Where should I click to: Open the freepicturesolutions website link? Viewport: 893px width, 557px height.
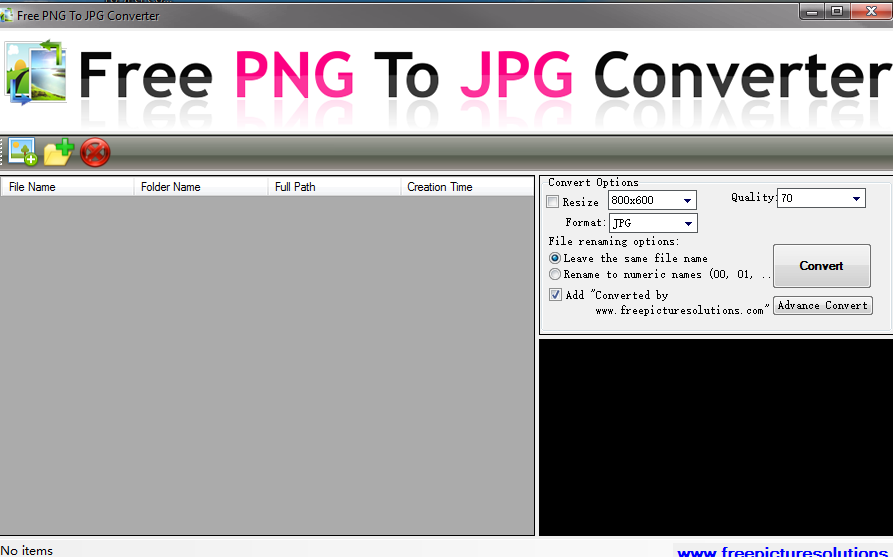click(785, 551)
